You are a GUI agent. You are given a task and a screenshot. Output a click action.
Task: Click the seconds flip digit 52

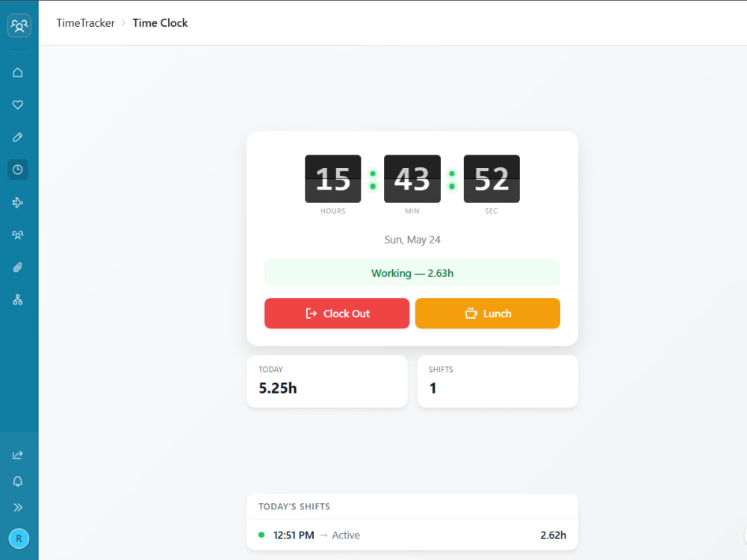(x=492, y=179)
